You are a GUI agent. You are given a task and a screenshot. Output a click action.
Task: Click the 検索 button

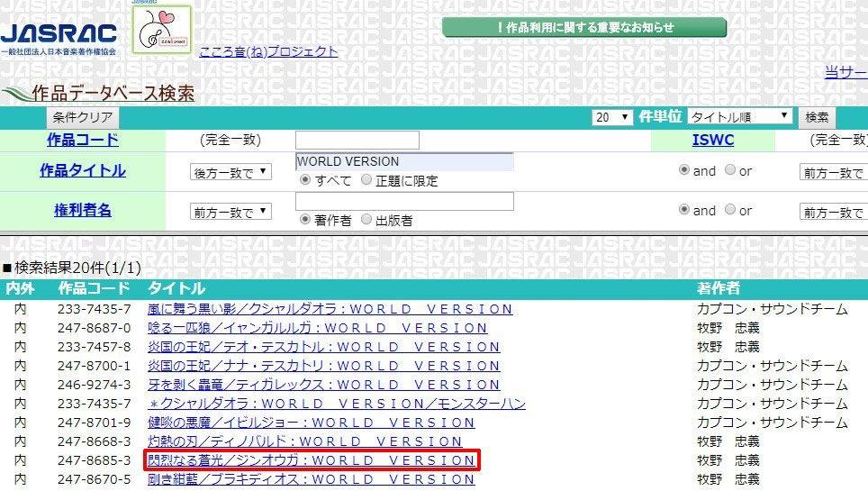coord(817,117)
